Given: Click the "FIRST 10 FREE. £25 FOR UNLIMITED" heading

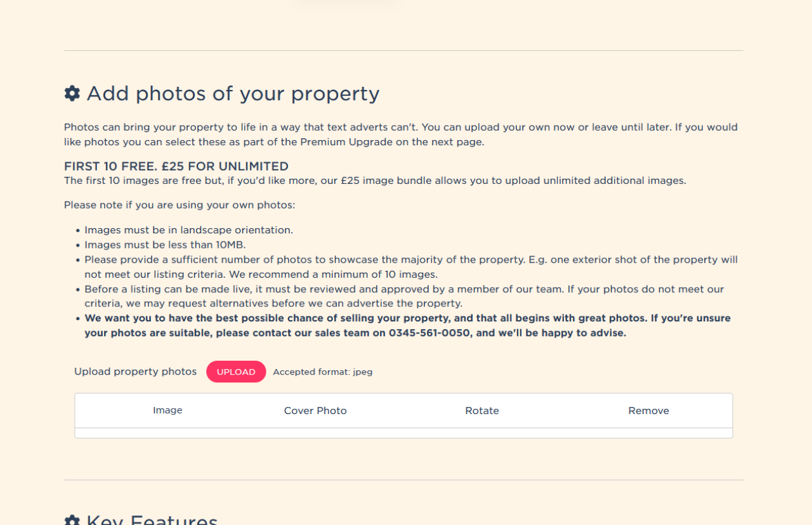Looking at the screenshot, I should [176, 167].
